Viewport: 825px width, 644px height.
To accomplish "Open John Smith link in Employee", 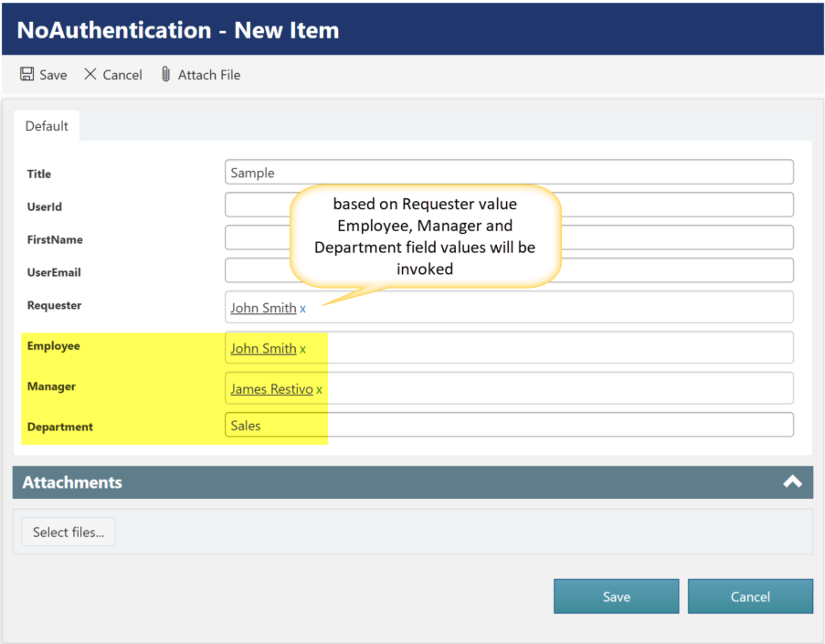I will [x=263, y=348].
